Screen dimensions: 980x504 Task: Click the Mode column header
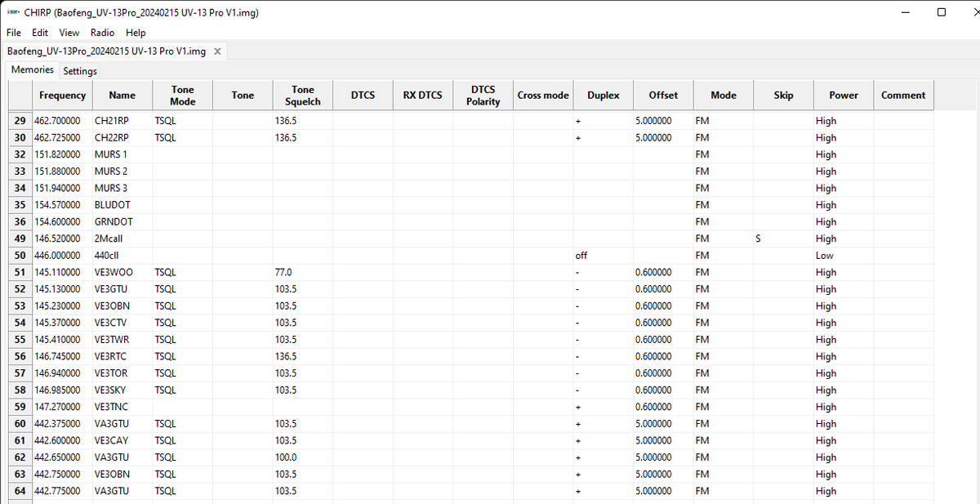pyautogui.click(x=724, y=96)
